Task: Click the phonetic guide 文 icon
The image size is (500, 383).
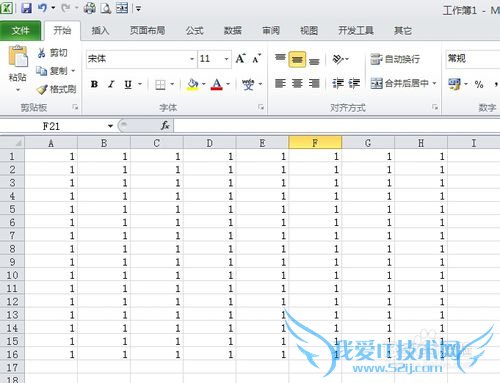Action: pos(248,84)
